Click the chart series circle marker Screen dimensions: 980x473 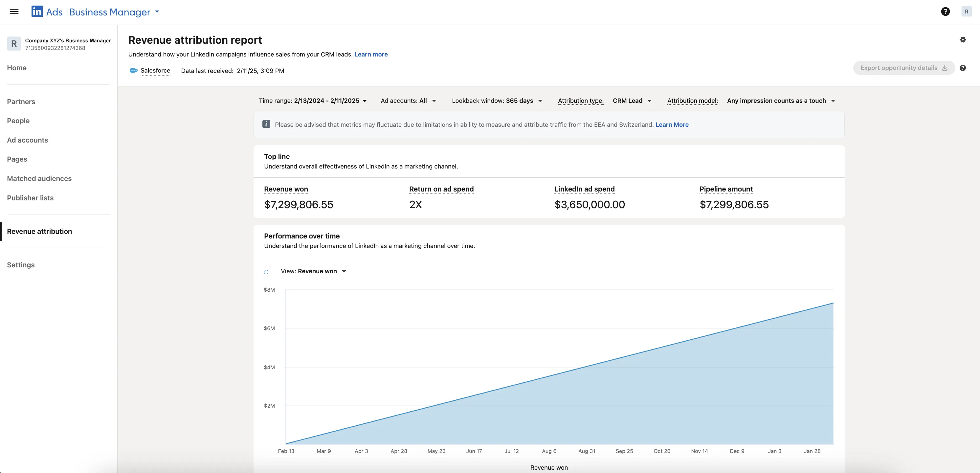click(x=266, y=272)
